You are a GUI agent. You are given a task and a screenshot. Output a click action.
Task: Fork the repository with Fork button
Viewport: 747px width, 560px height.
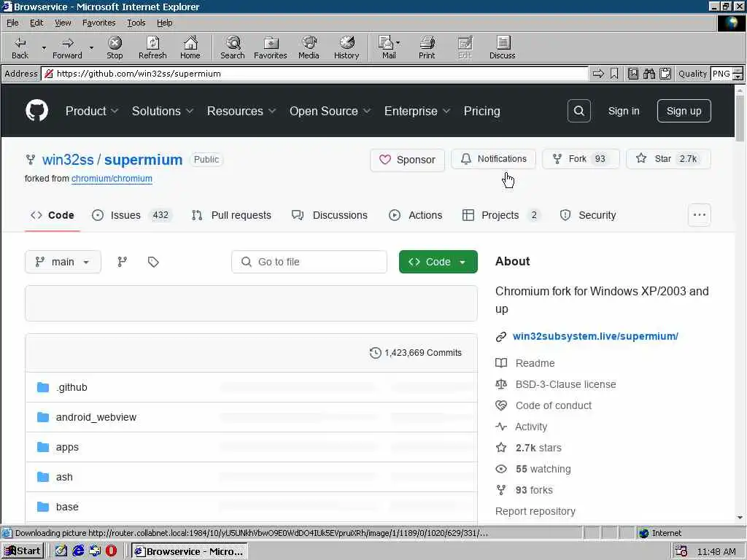pos(581,159)
